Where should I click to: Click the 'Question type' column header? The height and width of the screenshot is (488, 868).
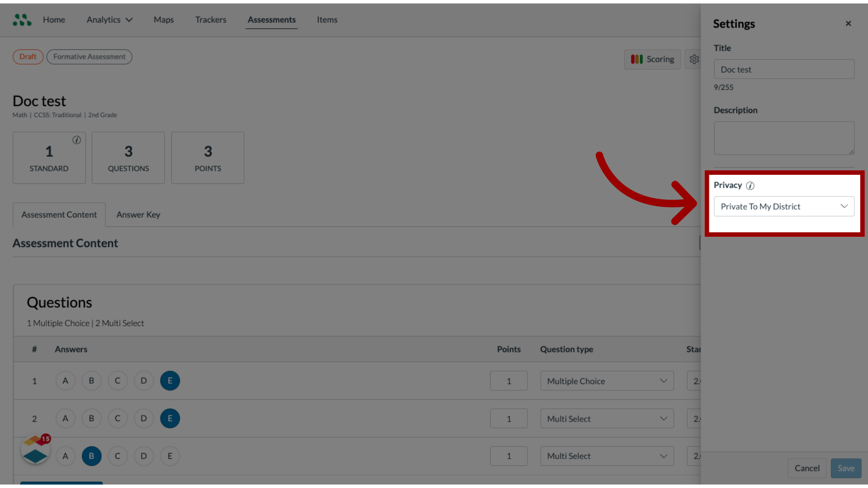(566, 349)
